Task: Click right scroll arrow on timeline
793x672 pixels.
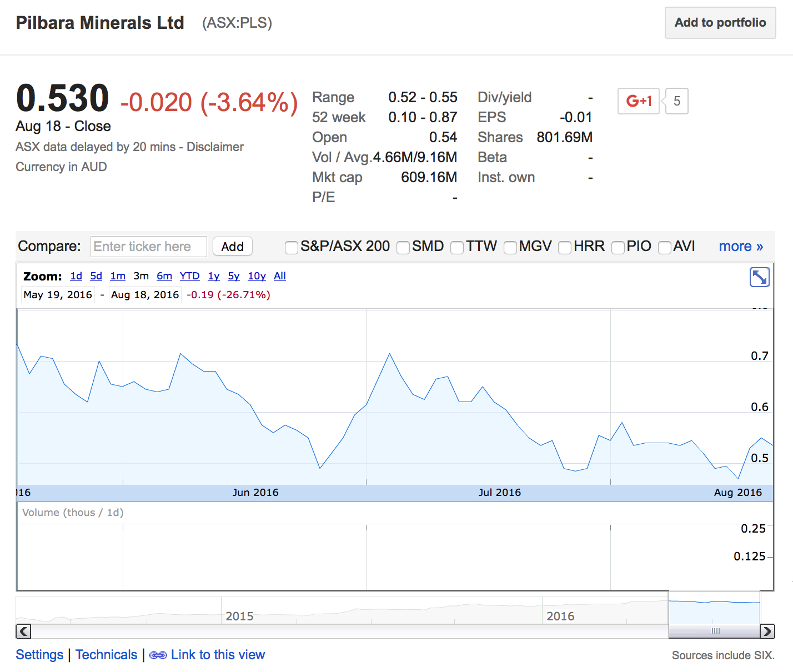Action: pyautogui.click(x=767, y=631)
